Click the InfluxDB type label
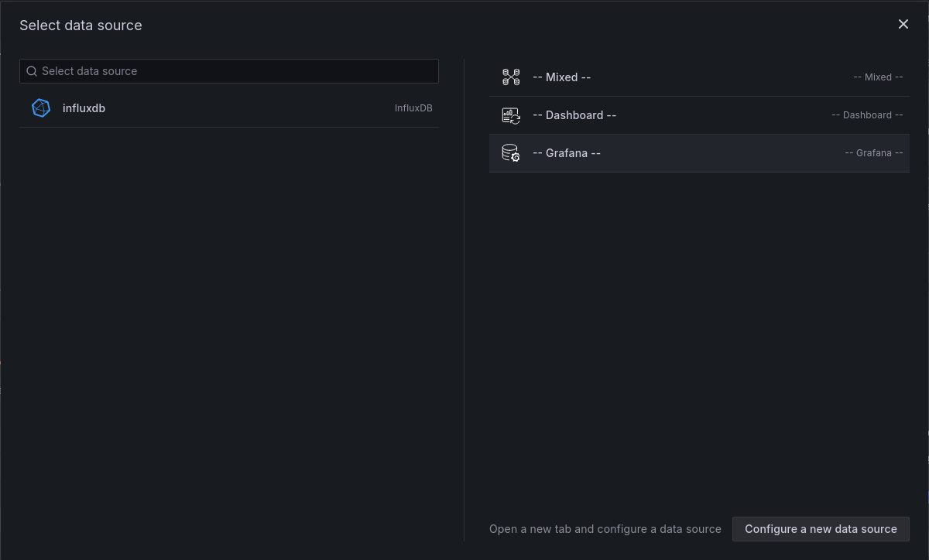929x560 pixels. pos(413,108)
